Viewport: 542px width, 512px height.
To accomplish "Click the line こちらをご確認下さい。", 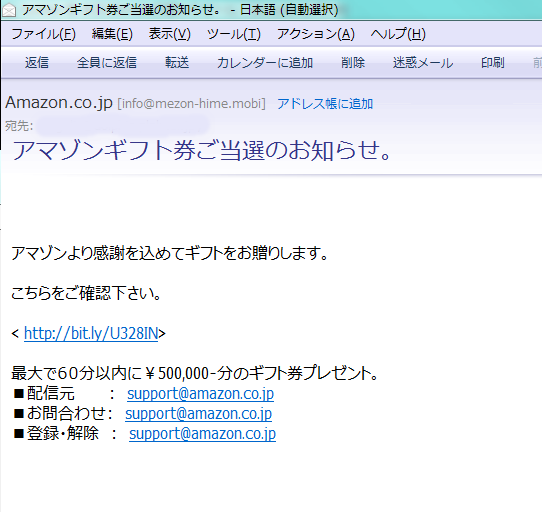I will pyautogui.click(x=86, y=293).
